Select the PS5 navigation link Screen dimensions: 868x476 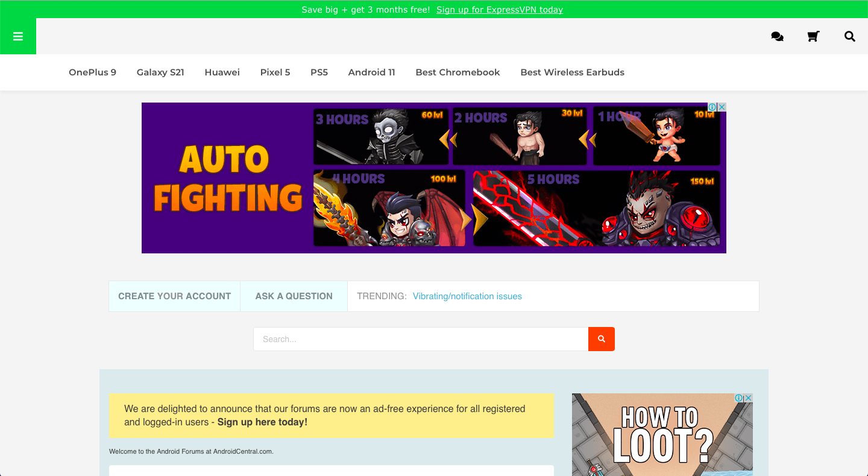click(x=319, y=72)
